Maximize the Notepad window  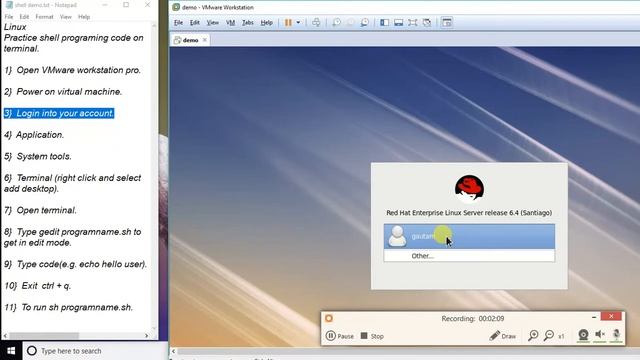click(x=126, y=5)
